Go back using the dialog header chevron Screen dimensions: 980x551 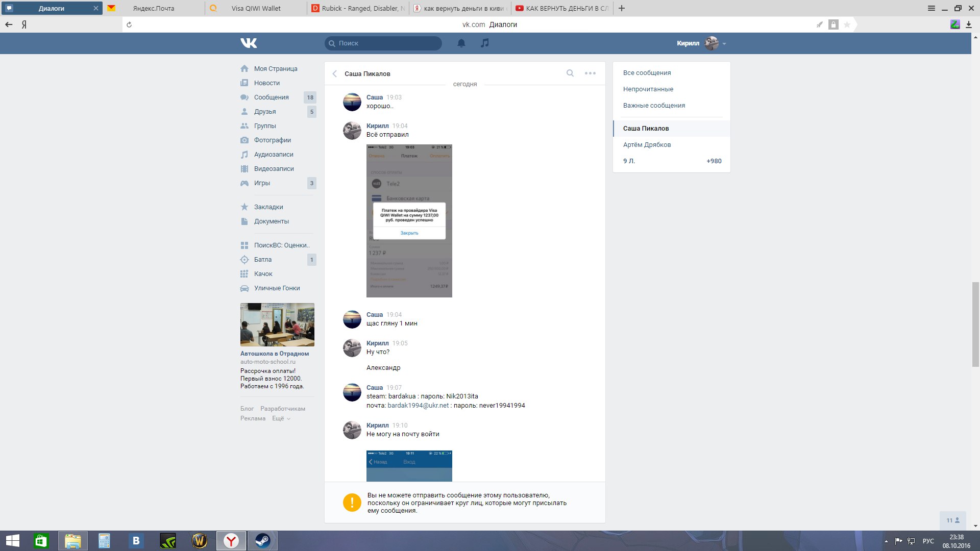tap(335, 73)
